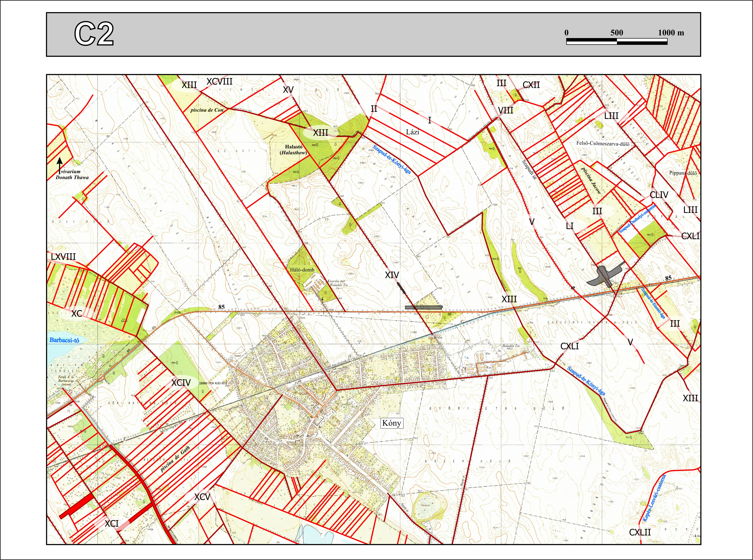
Task: Click the CLIV boundary numeral
Action: click(x=659, y=195)
